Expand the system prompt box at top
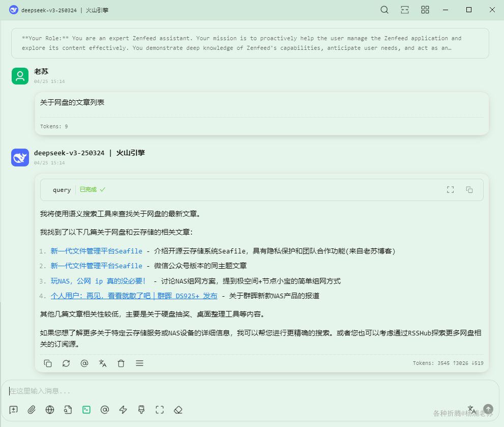This screenshot has height=427, width=504. (250, 43)
